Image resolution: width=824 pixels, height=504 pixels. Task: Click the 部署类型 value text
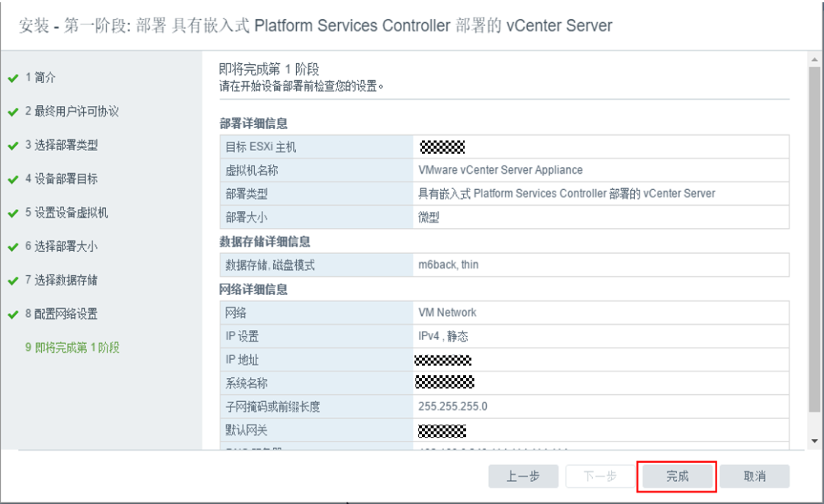click(566, 194)
